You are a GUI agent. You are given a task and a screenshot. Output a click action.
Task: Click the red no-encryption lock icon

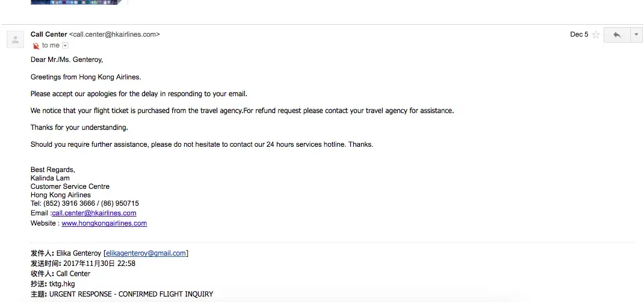[36, 46]
